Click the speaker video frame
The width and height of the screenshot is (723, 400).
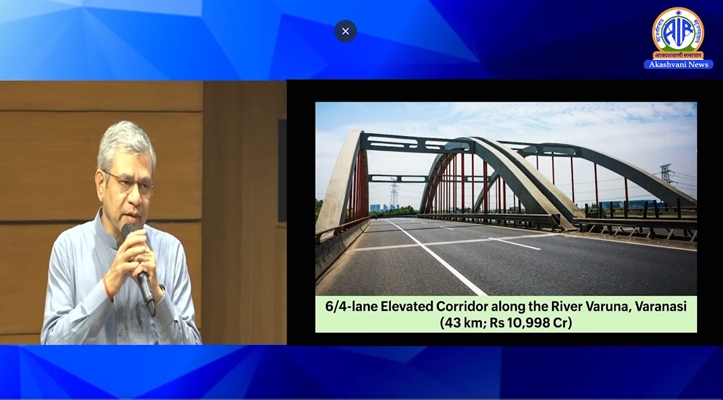point(143,213)
